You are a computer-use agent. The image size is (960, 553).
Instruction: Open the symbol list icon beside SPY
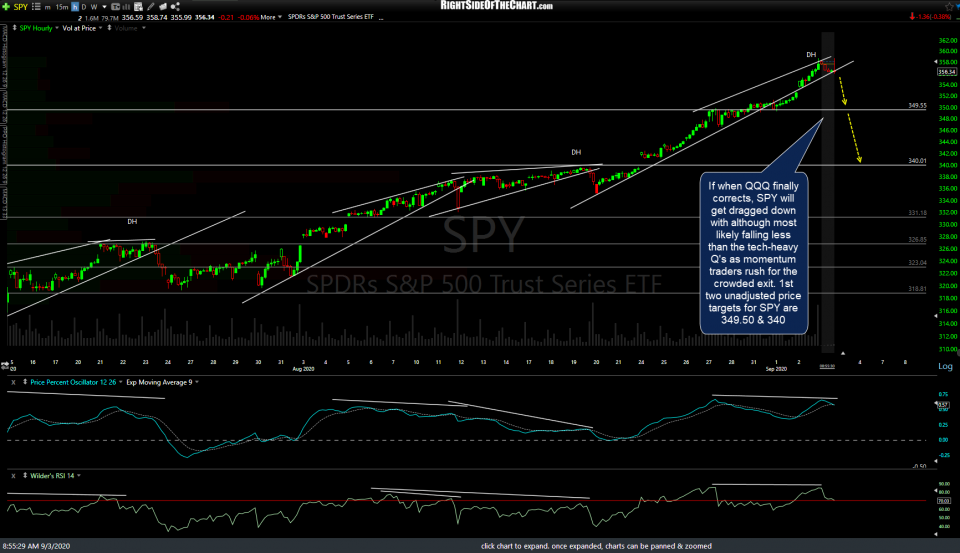coord(36,7)
